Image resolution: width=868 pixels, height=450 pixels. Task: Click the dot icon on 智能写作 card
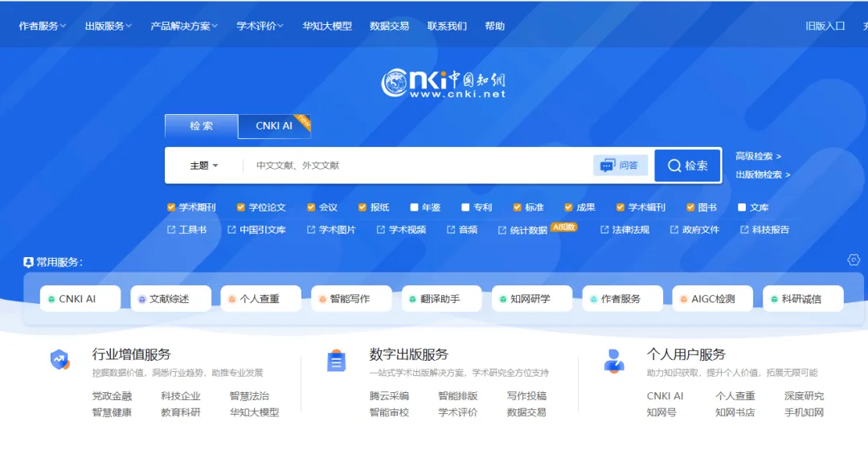pyautogui.click(x=322, y=300)
